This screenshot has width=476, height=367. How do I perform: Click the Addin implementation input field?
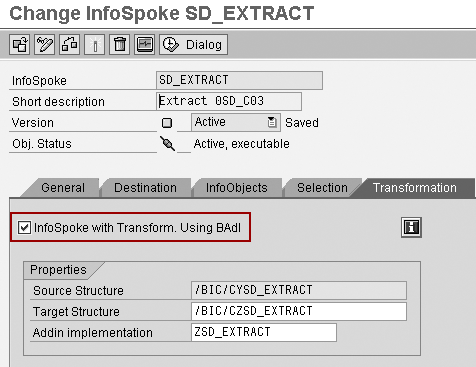pos(264,332)
